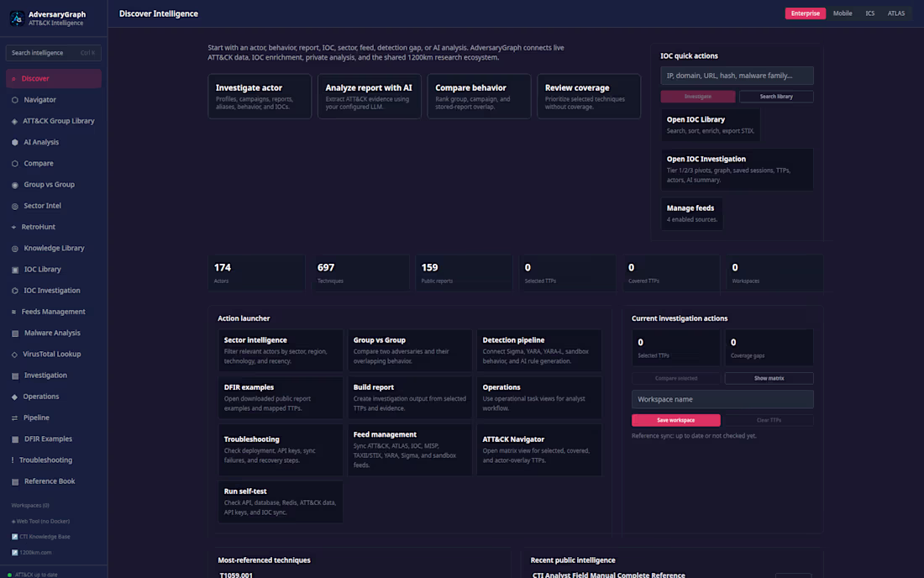Switch to the ICS domain tab
The width and height of the screenshot is (924, 578).
coord(869,13)
